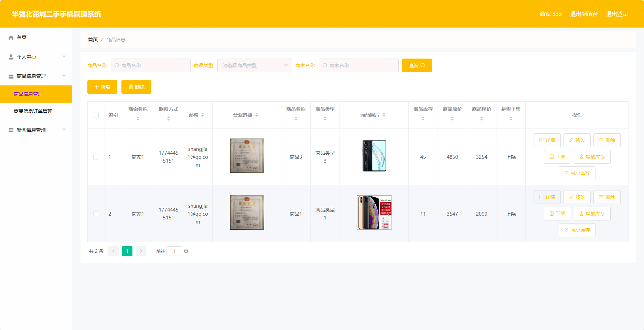Click the 新增 add button
Image resolution: width=644 pixels, height=330 pixels.
point(102,87)
